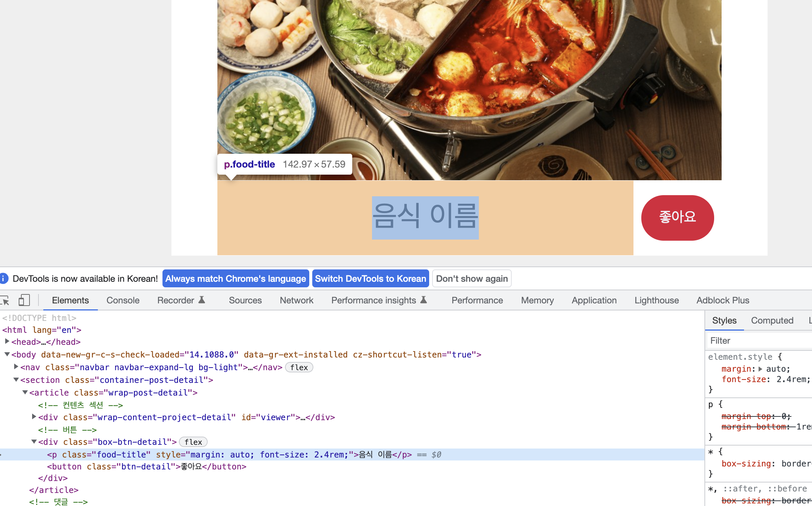Click the 음식 이름 food title text
The height and width of the screenshot is (506, 812).
[x=425, y=217]
